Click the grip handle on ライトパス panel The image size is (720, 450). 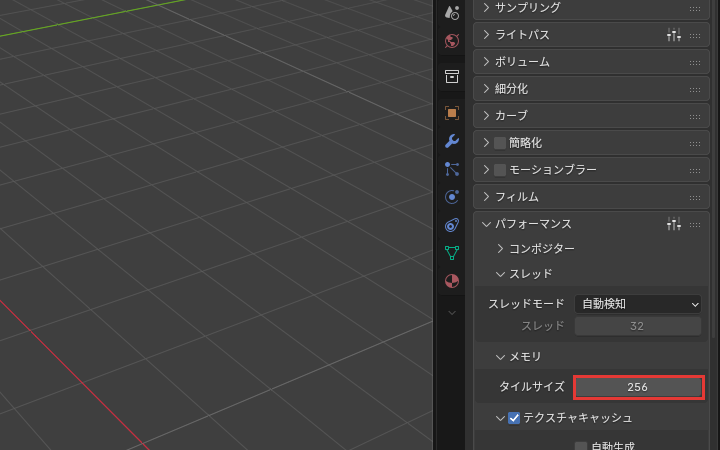(695, 36)
